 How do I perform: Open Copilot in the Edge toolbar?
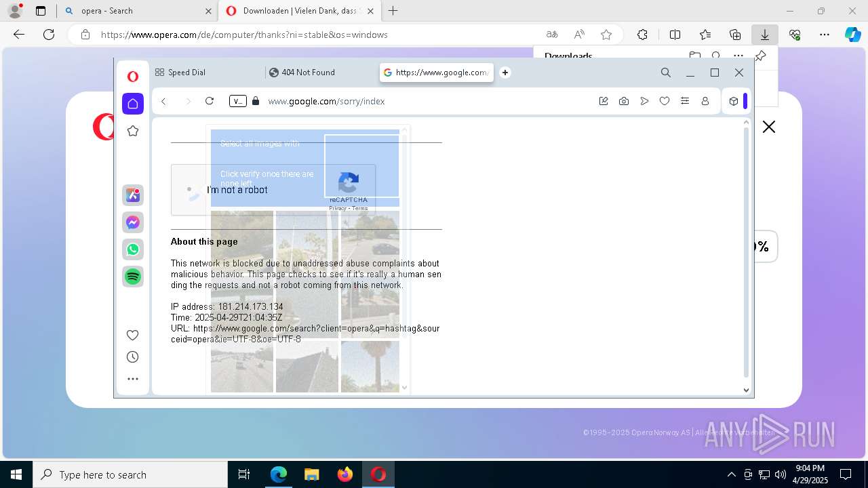point(852,35)
